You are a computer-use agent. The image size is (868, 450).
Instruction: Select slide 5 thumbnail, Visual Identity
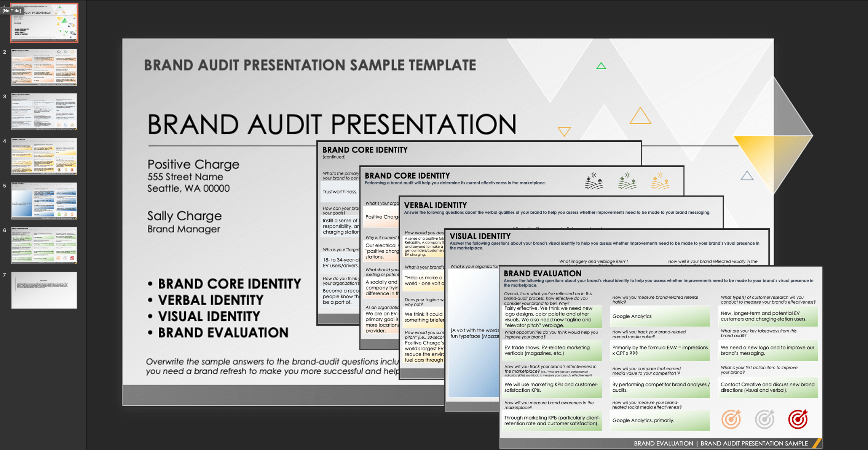click(x=44, y=201)
